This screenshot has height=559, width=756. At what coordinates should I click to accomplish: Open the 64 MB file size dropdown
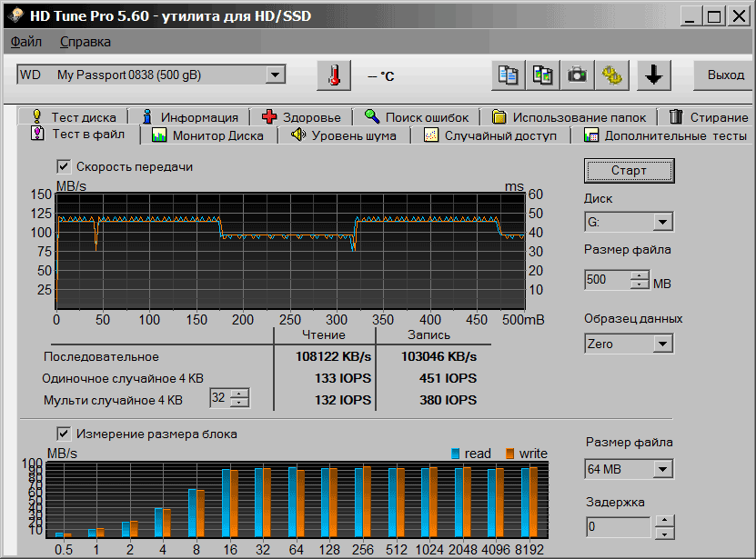click(662, 469)
